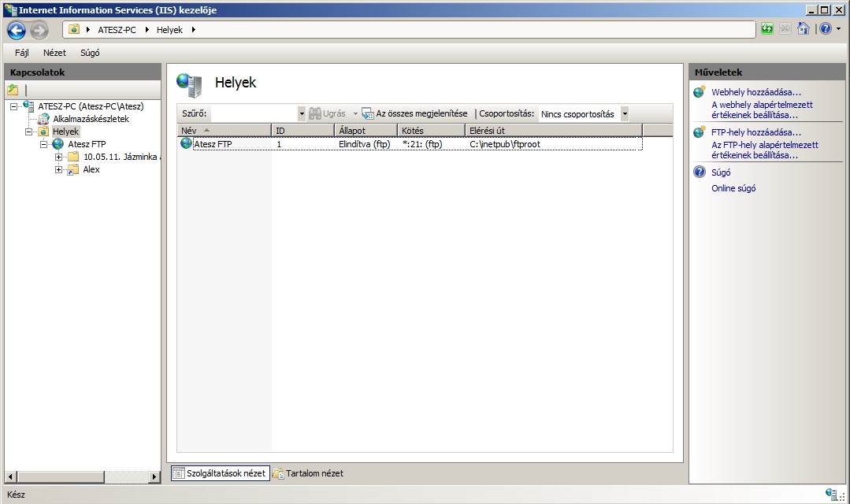Click the Back navigation arrow

17,31
